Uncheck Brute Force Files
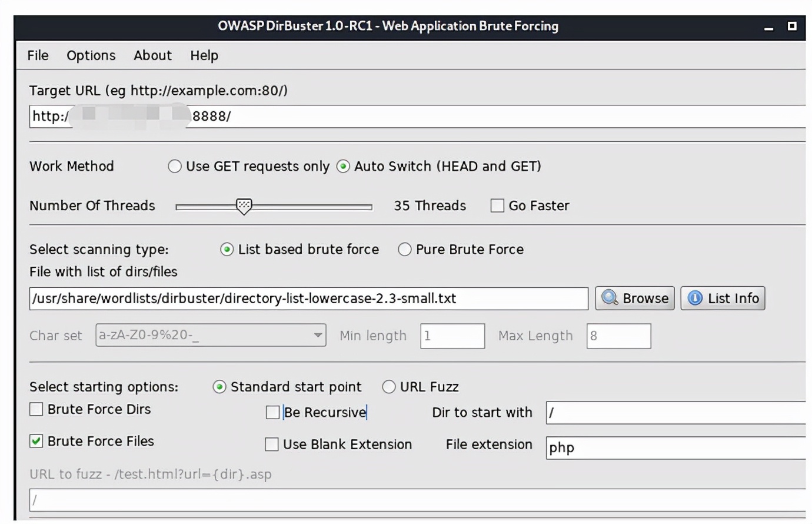Viewport: 812px width, 524px height. click(36, 441)
